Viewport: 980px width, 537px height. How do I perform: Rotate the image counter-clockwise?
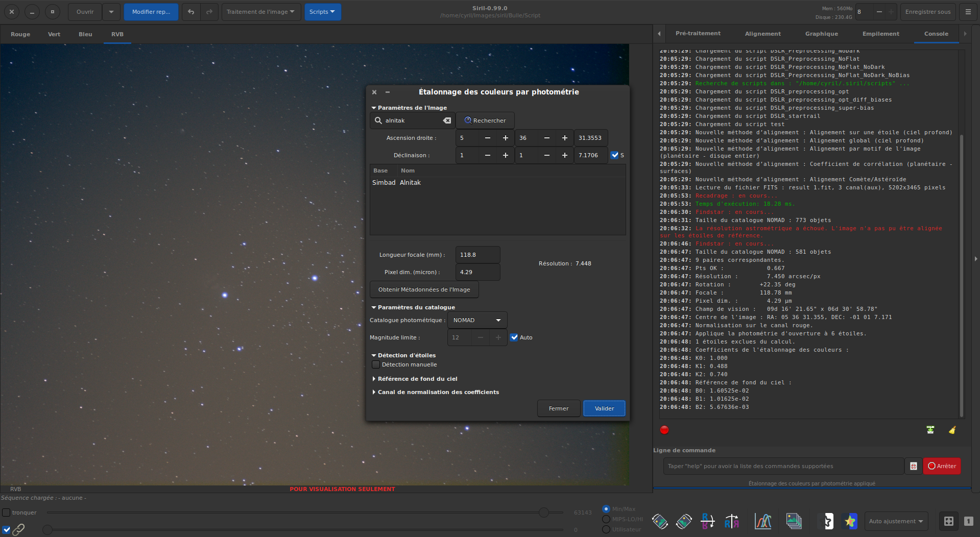tap(659, 521)
